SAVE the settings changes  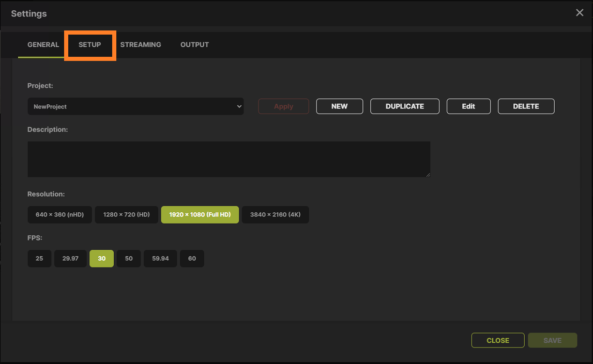[x=552, y=340]
